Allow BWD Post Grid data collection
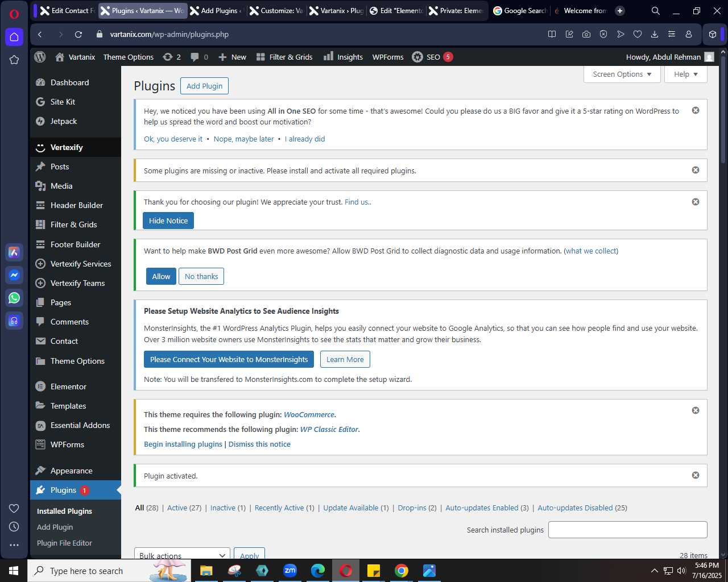This screenshot has width=728, height=582. 161,276
